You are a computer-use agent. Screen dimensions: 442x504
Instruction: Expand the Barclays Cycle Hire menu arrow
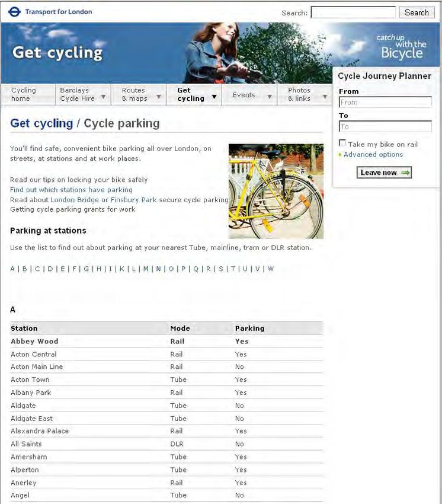point(103,95)
